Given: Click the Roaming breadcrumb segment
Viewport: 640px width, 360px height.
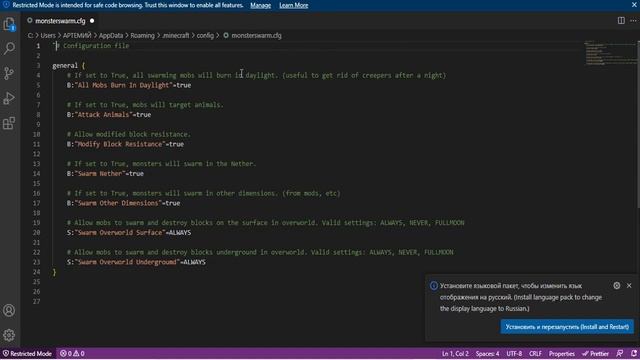Looking at the screenshot, I should point(142,36).
